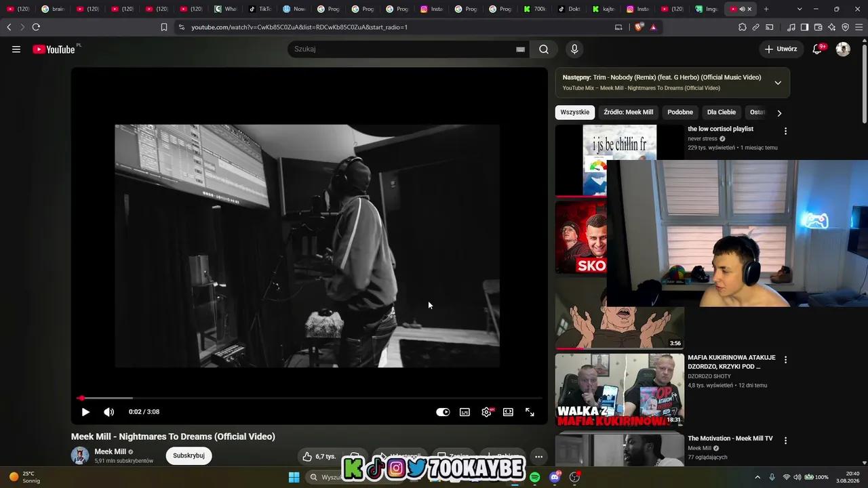Select the Źródło: Meek Mill chip
The image size is (868, 488).
(x=629, y=113)
